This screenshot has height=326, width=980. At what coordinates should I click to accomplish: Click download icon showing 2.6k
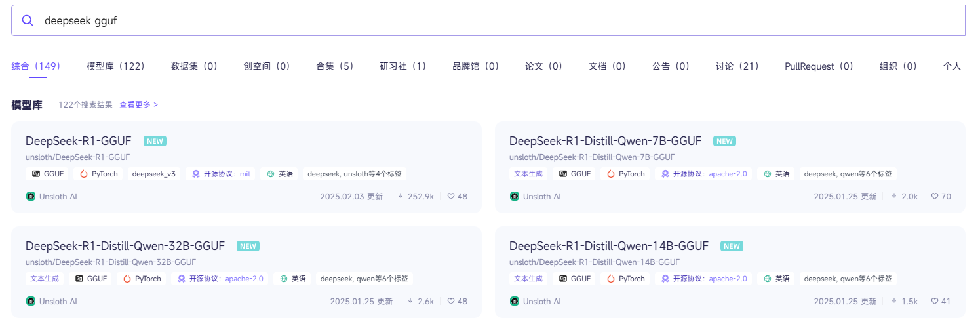click(x=410, y=301)
